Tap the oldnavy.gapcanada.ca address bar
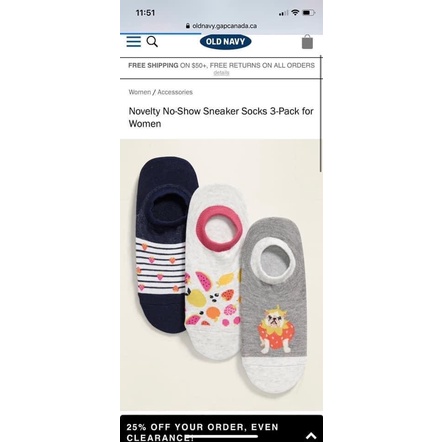Image resolution: width=442 pixels, height=442 pixels. [x=221, y=26]
